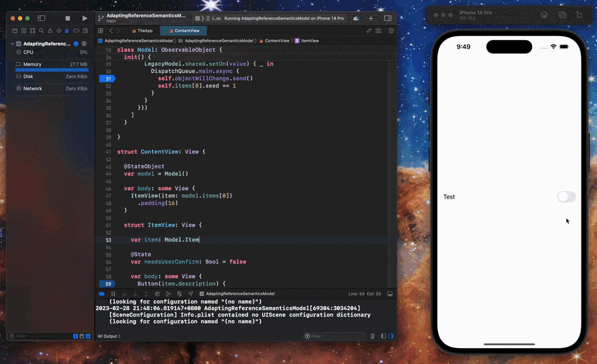597x364 pixels.
Task: Click the Step Over debug button
Action: click(124, 294)
